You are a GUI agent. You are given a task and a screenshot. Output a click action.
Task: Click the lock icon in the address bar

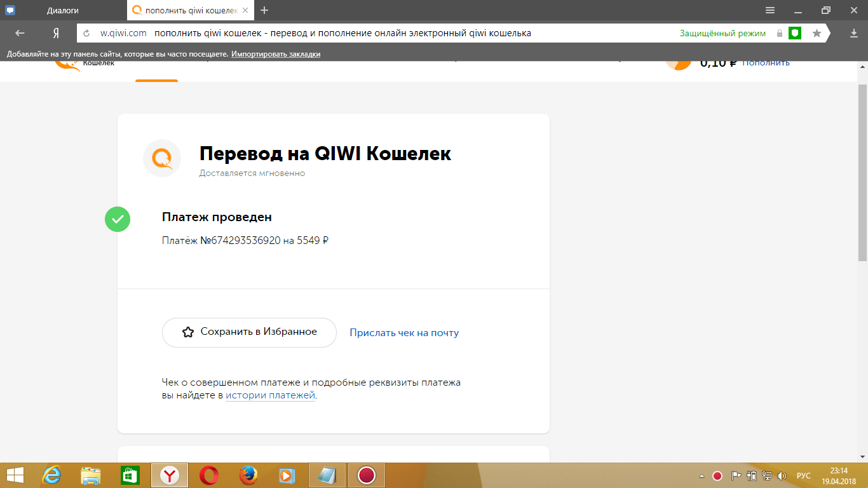[x=780, y=33]
